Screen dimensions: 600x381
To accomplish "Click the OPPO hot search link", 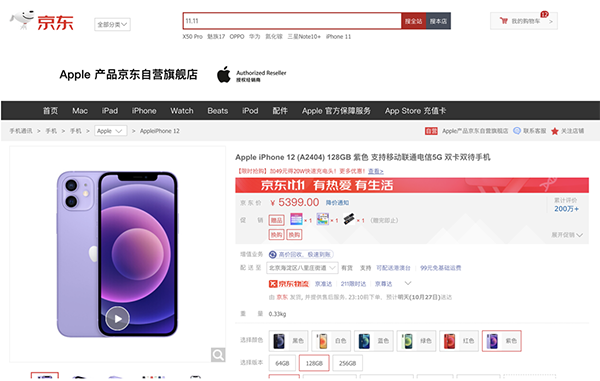I will click(x=237, y=37).
